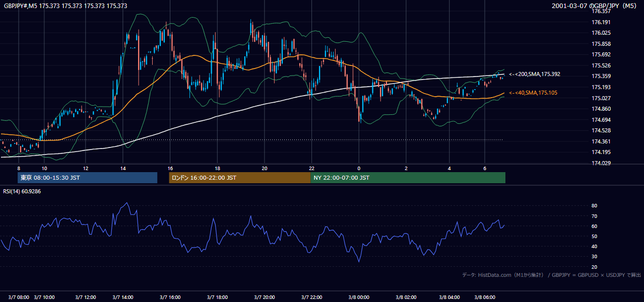Screen dimensions: 644x302
Task: Click price axis value 175.193
Action: click(x=601, y=87)
